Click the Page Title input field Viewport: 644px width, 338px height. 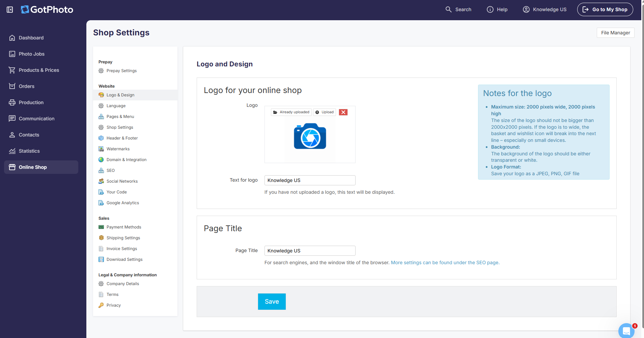[x=310, y=251]
